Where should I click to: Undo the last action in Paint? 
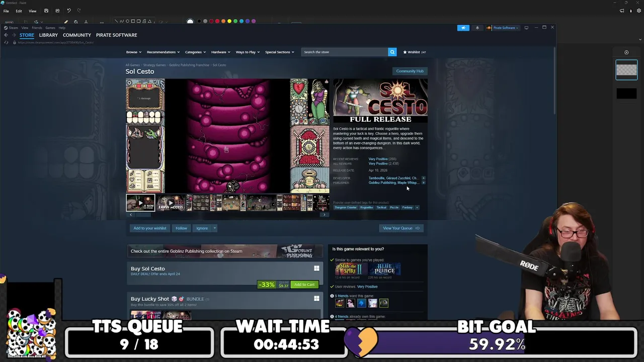tap(69, 11)
